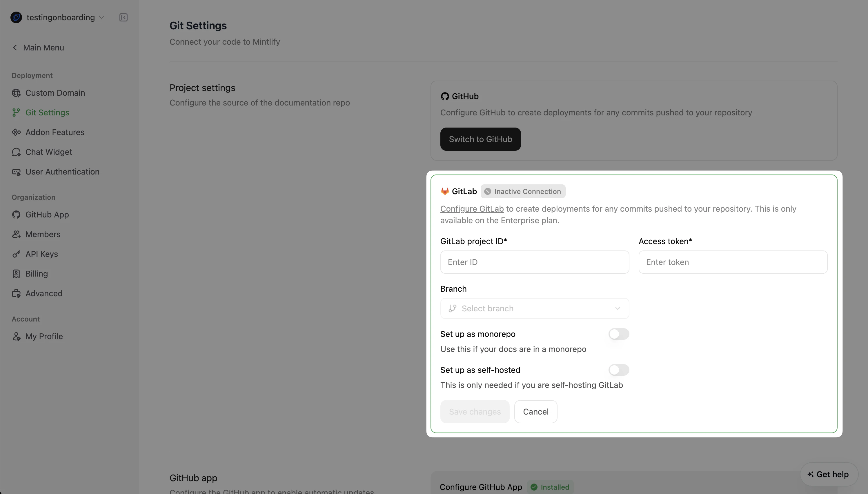Screen dimensions: 868x494
Task: Click the GitHub App logo icon
Action: point(16,215)
